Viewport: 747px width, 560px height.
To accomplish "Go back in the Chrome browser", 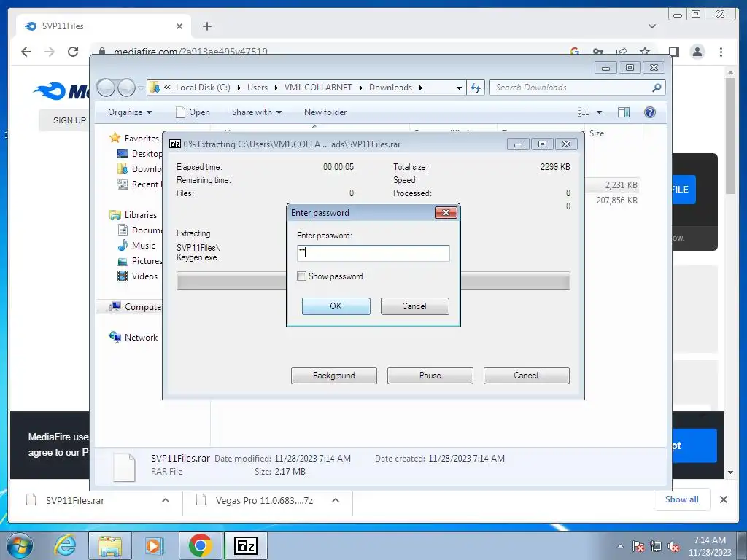I will (26, 52).
